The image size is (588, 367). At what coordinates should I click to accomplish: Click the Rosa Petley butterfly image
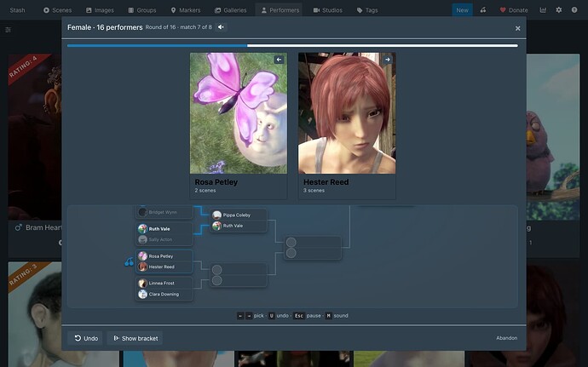pyautogui.click(x=239, y=113)
